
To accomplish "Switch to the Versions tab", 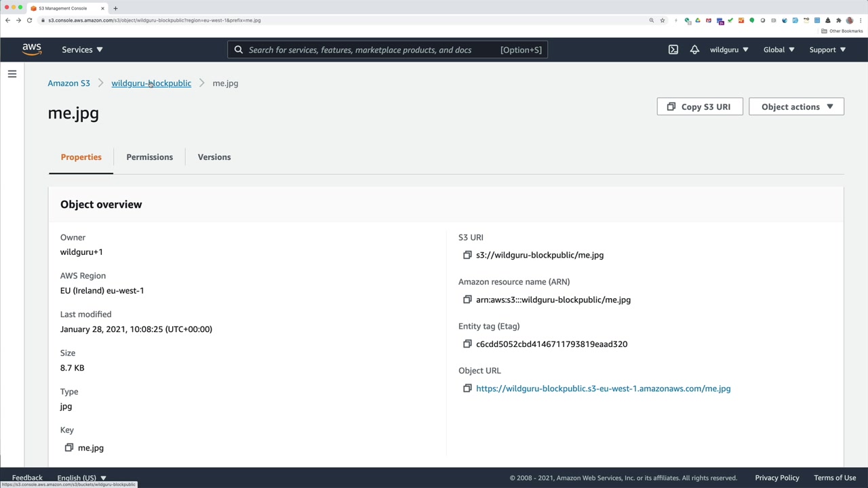I will 214,157.
